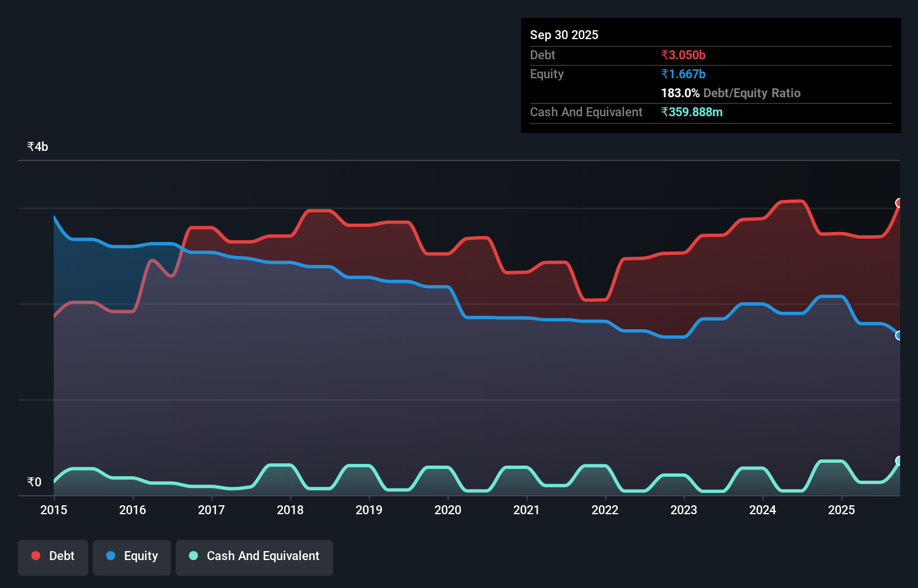This screenshot has height=588, width=918.
Task: Select the debt endpoint marker on the chart
Action: click(899, 202)
